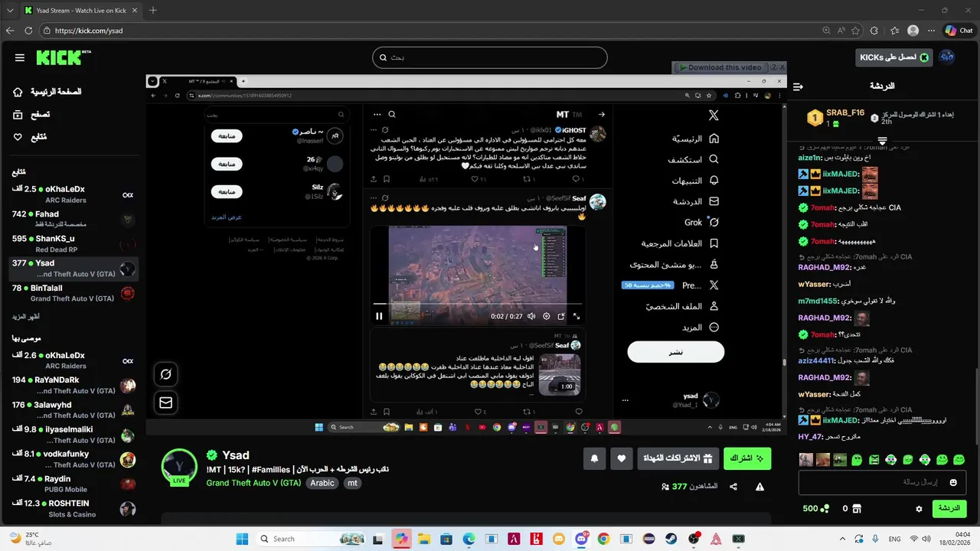Screen dimensions: 980x551
Task: Open the tweet video settings gear
Action: [546, 316]
